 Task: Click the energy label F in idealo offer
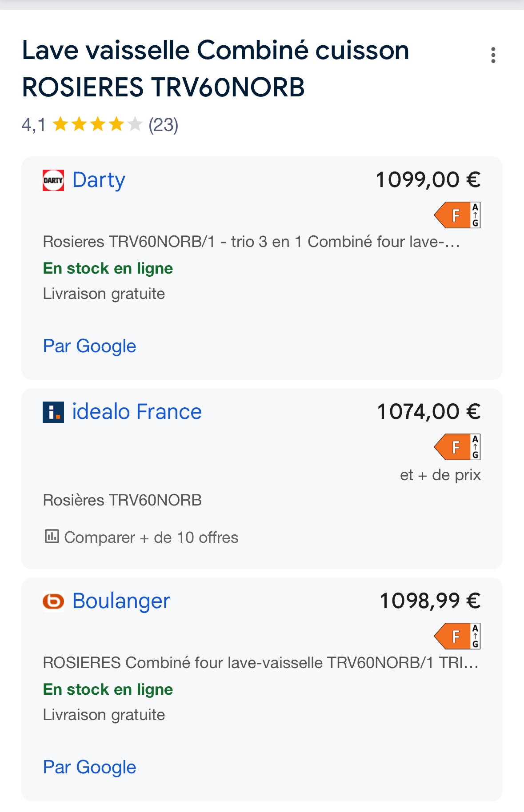[457, 447]
